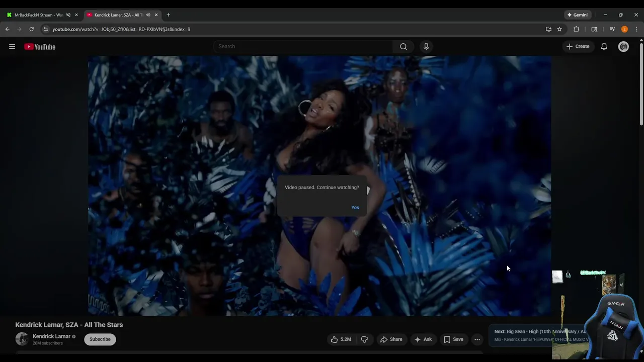
Task: Open the Ask AI button
Action: [x=423, y=339]
